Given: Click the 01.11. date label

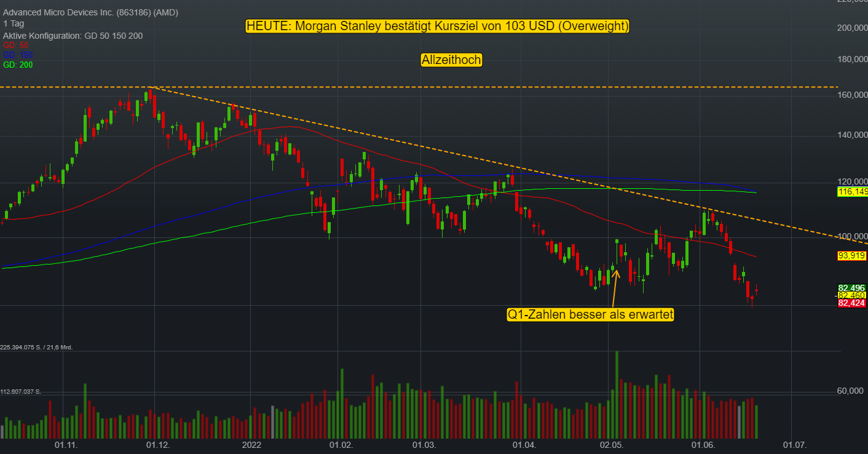Looking at the screenshot, I should click(x=66, y=445).
